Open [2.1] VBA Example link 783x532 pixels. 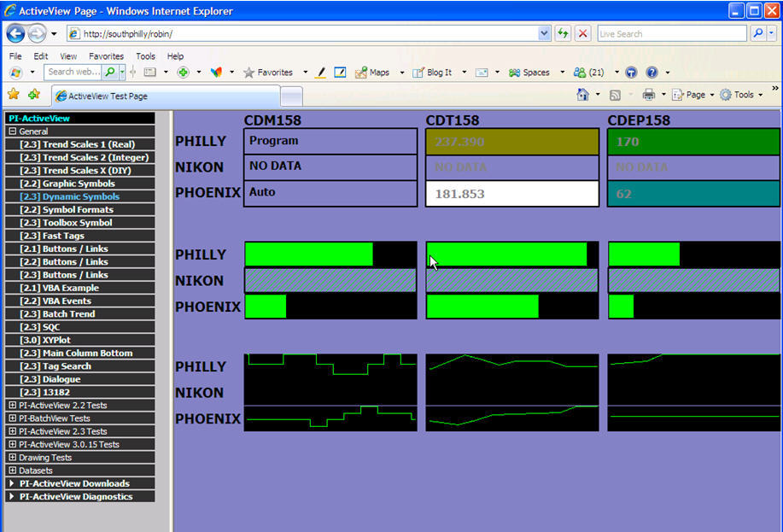click(60, 288)
